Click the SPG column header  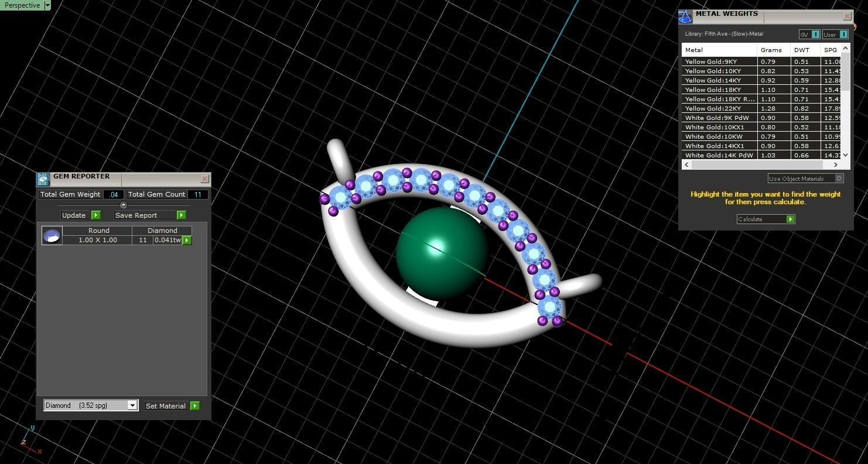click(831, 50)
